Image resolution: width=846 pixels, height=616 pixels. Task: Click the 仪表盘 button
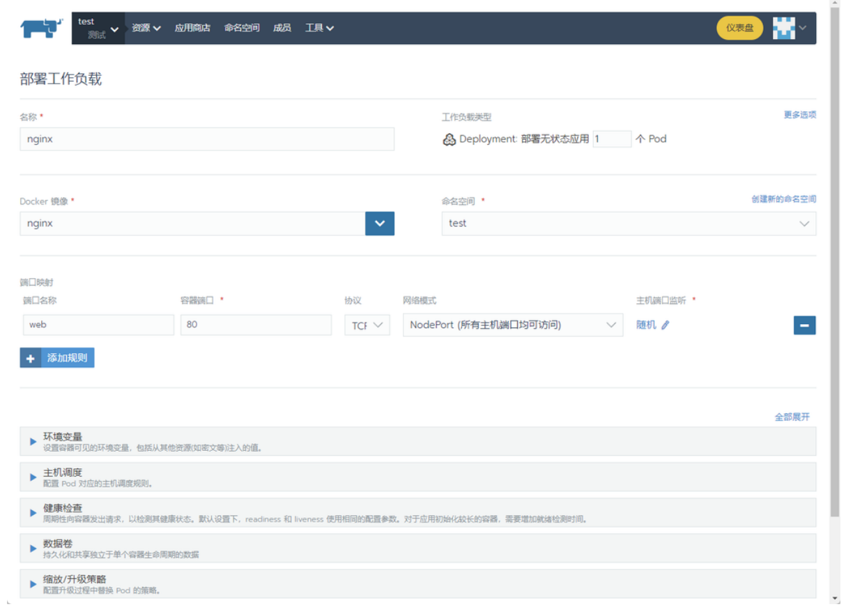click(x=739, y=29)
